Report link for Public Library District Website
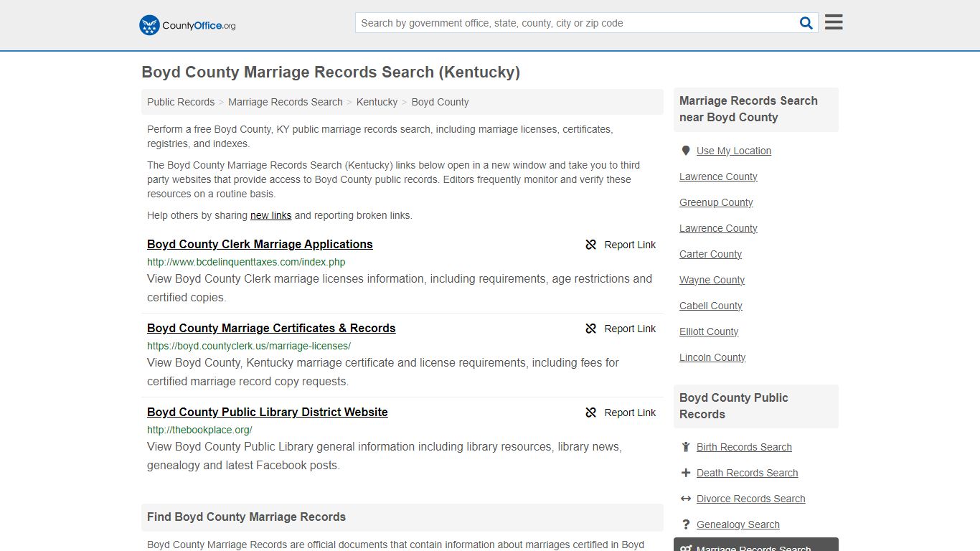980x551 pixels. (621, 413)
